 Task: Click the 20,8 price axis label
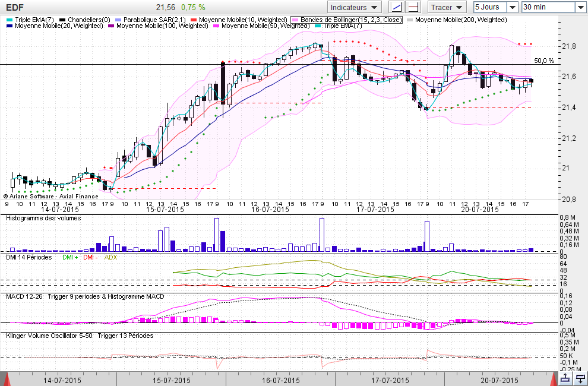(x=569, y=199)
